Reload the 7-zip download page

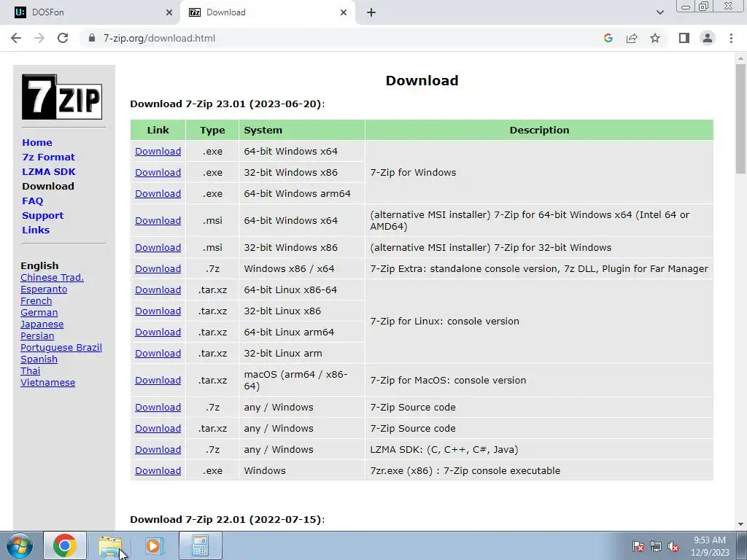(x=63, y=38)
